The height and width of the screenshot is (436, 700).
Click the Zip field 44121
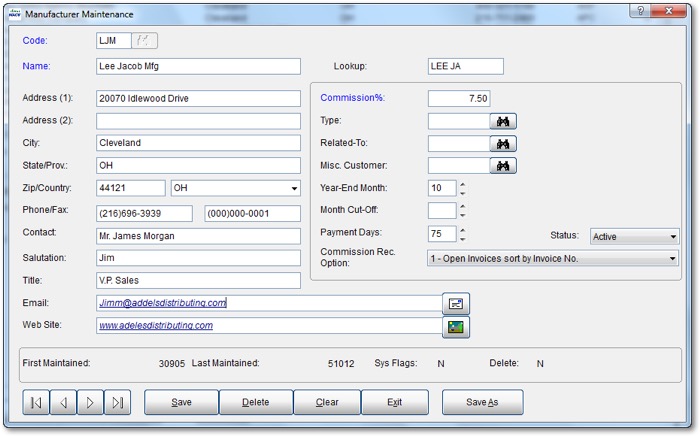click(131, 188)
